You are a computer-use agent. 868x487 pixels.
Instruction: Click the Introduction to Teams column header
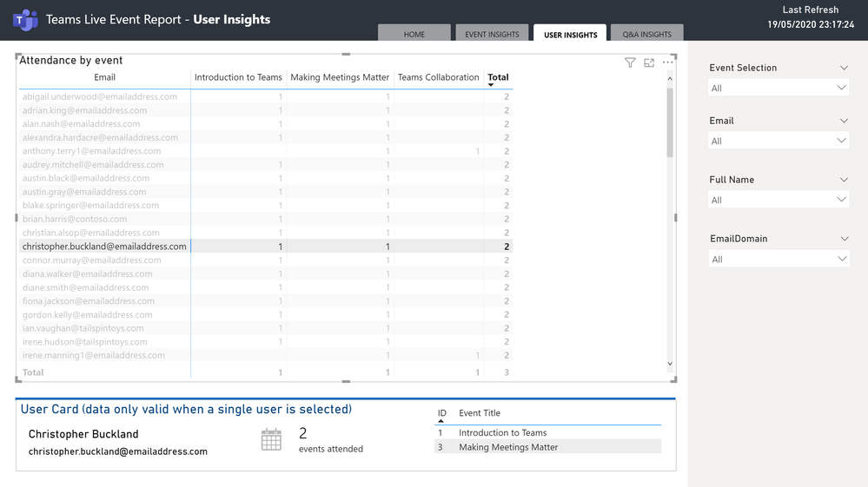pyautogui.click(x=238, y=77)
